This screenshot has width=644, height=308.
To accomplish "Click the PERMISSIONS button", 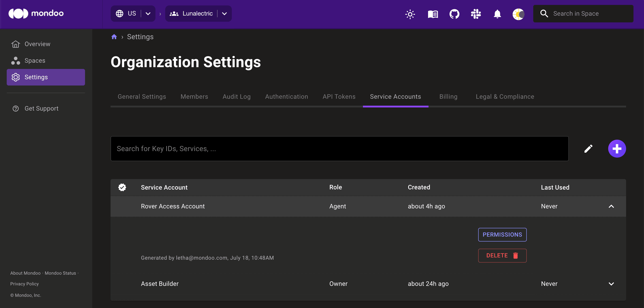I will (x=502, y=235).
